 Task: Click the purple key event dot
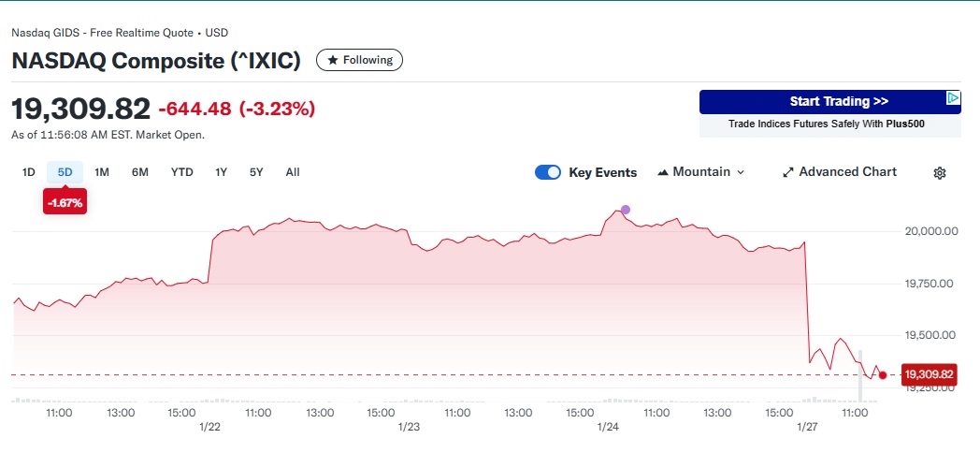(x=626, y=210)
